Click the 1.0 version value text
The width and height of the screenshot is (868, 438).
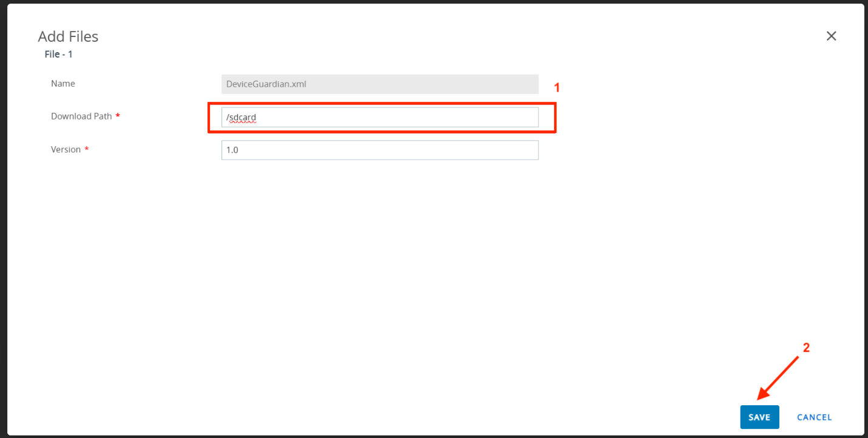tap(232, 150)
